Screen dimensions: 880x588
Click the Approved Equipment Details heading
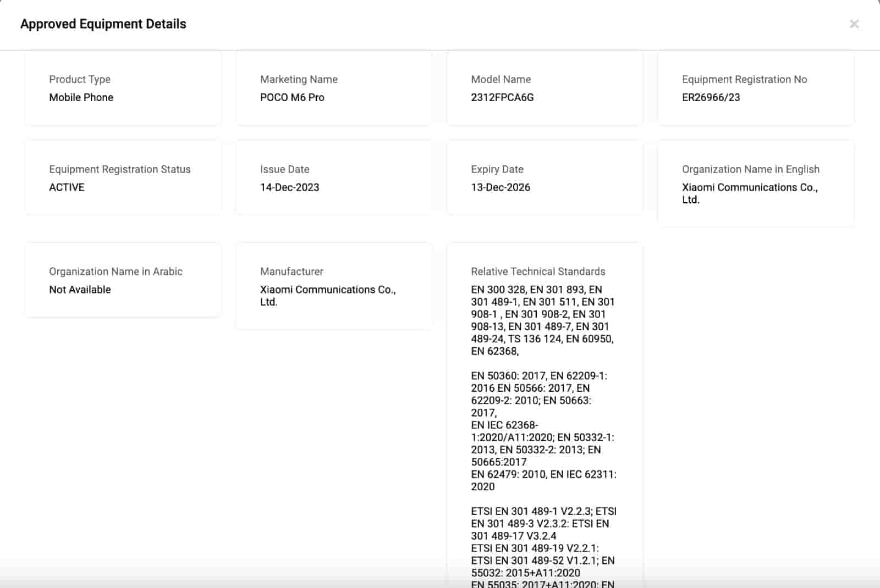pos(103,24)
